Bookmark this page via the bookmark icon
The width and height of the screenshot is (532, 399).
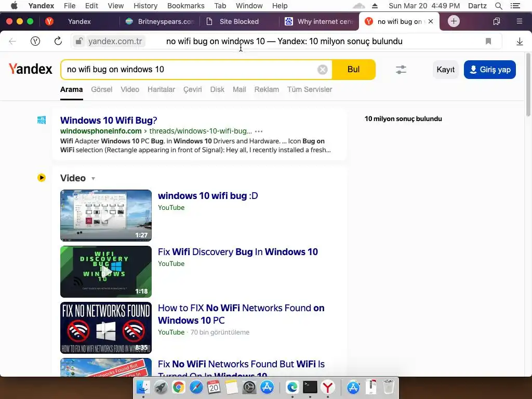488,42
